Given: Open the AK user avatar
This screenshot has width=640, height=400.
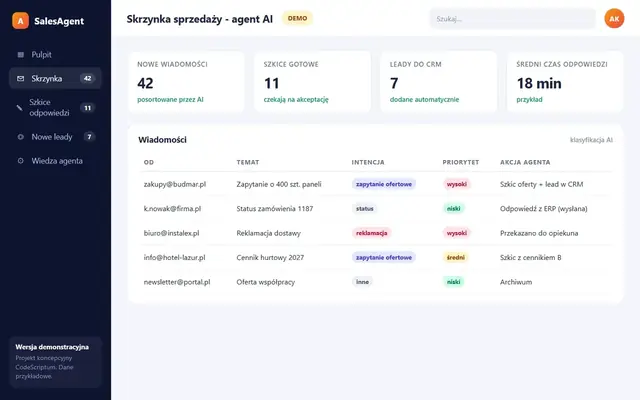Looking at the screenshot, I should click(x=614, y=19).
